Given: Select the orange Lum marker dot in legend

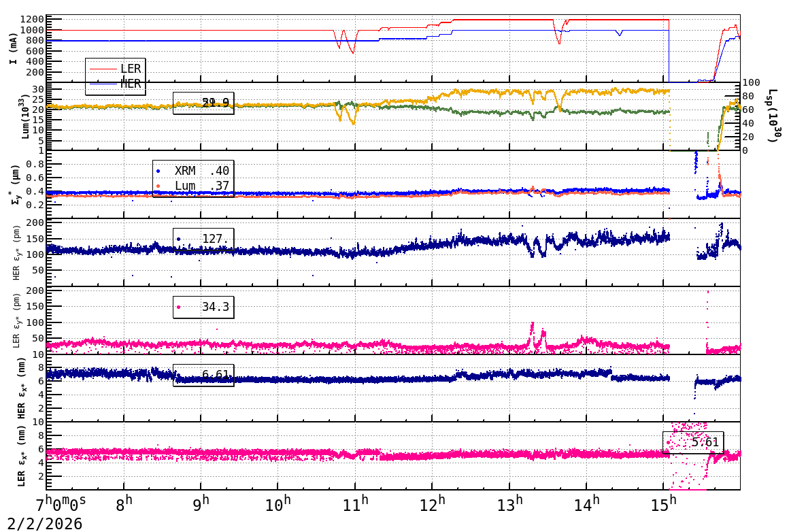Looking at the screenshot, I should [x=158, y=186].
